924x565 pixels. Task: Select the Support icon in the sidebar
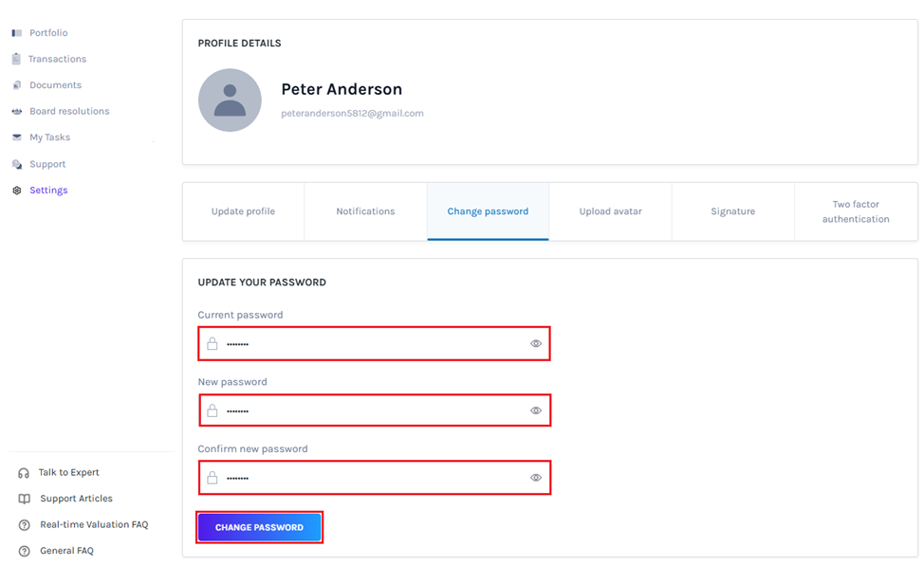click(15, 163)
